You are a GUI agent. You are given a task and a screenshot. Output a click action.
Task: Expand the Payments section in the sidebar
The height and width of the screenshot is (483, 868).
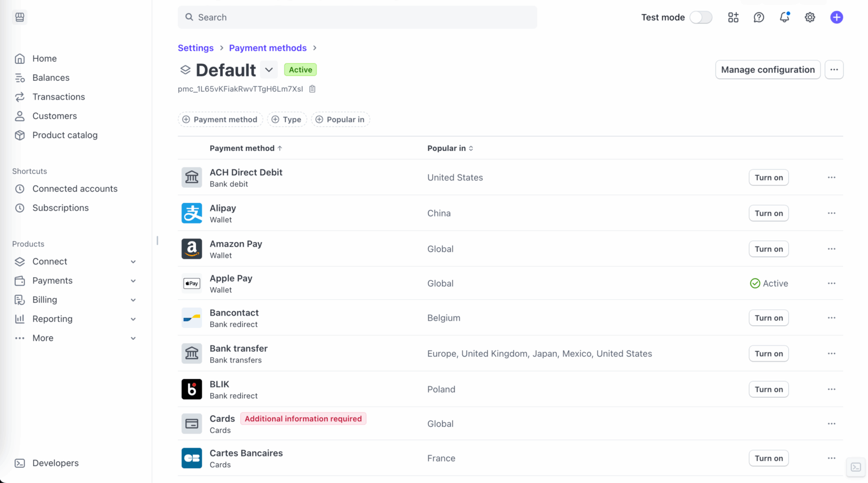click(x=53, y=281)
